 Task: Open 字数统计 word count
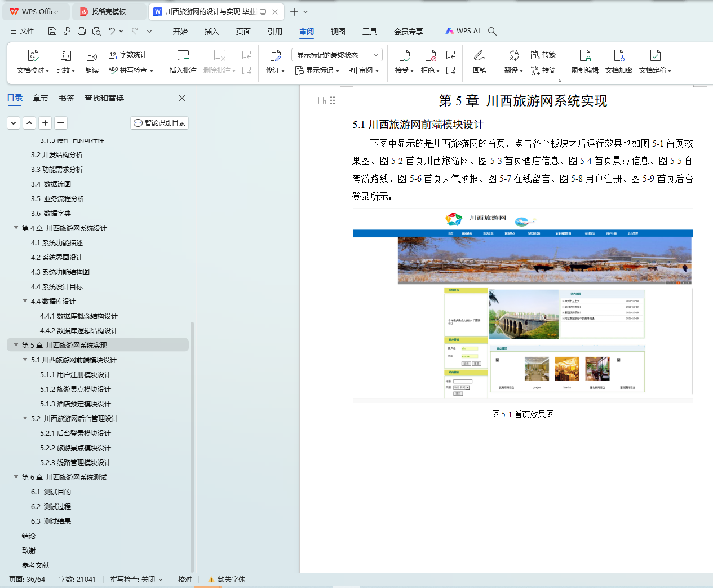click(x=128, y=55)
